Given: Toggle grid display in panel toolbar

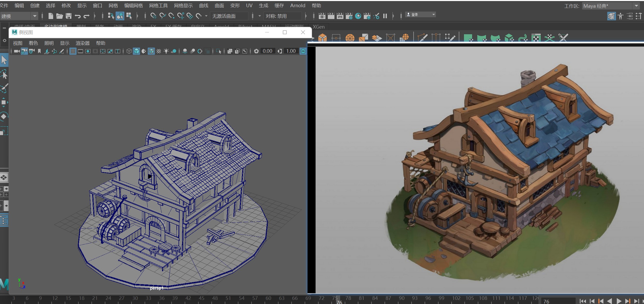Looking at the screenshot, I should 73,51.
